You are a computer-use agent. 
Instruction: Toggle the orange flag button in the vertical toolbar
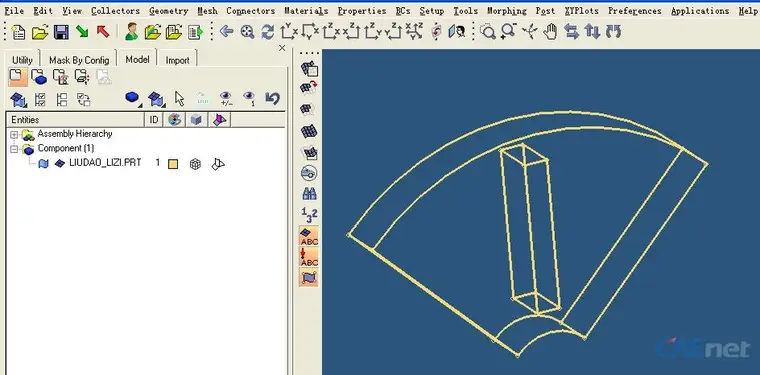309,278
